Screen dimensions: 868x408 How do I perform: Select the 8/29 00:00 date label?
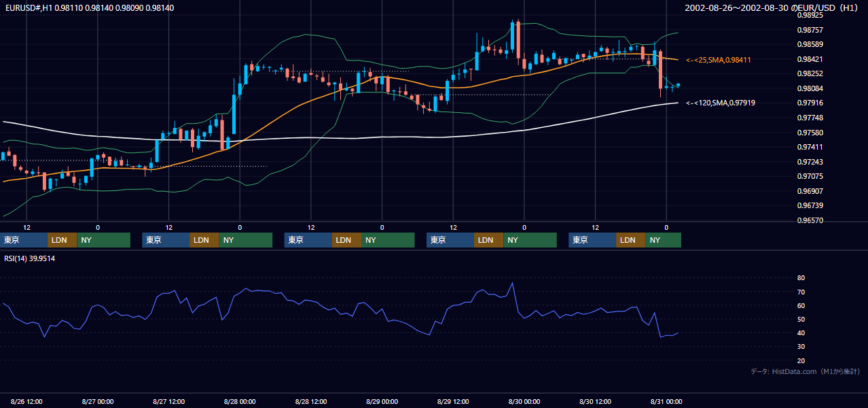pos(382,401)
